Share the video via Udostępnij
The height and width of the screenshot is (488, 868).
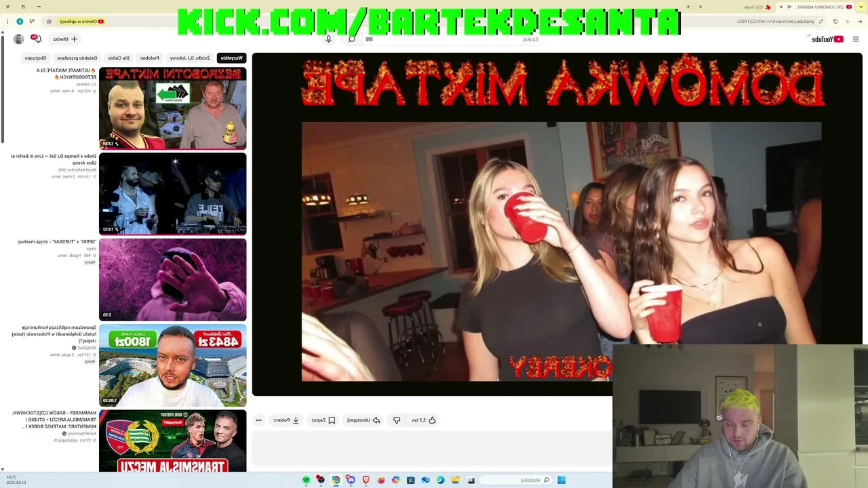363,420
